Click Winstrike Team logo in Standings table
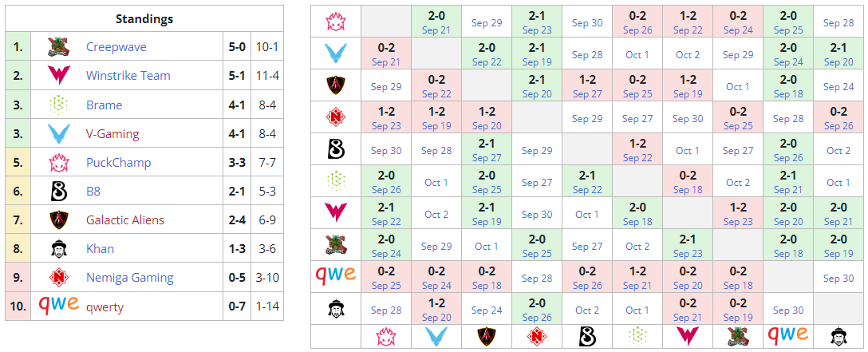The width and height of the screenshot is (868, 352). click(58, 76)
